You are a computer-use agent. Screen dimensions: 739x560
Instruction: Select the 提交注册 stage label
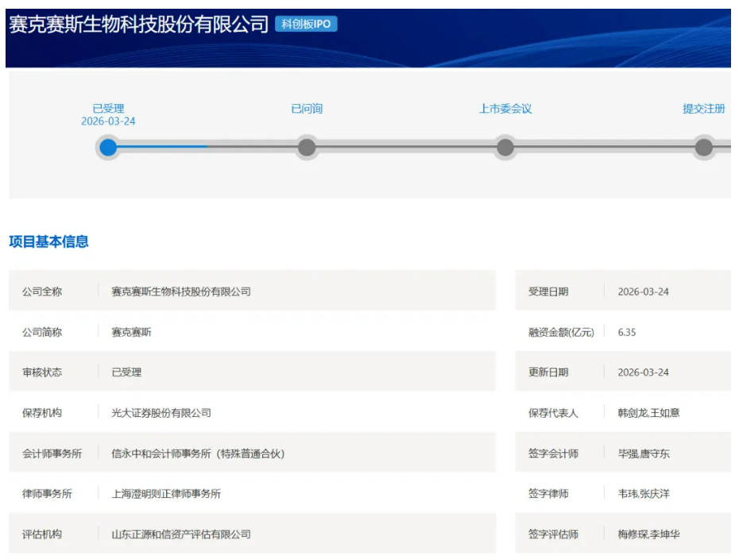[703, 109]
